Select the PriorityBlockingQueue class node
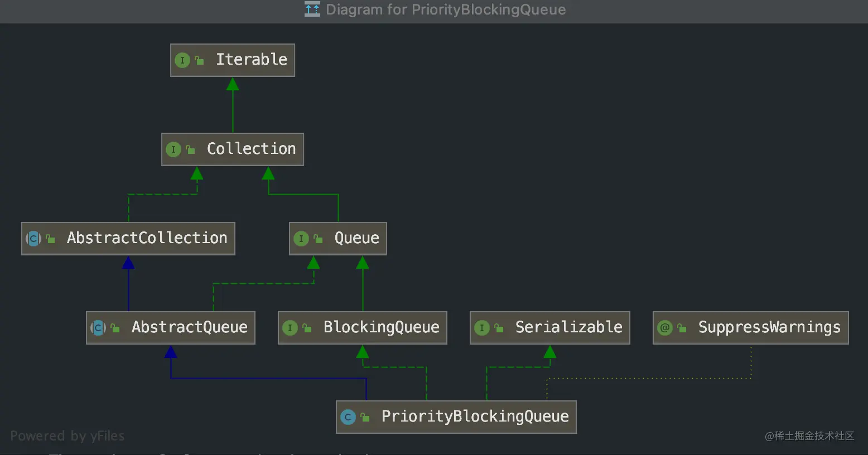The height and width of the screenshot is (455, 868). (456, 417)
